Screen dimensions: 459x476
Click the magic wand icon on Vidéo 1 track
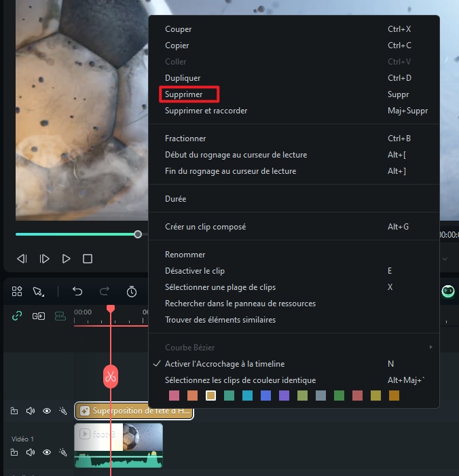tap(63, 452)
